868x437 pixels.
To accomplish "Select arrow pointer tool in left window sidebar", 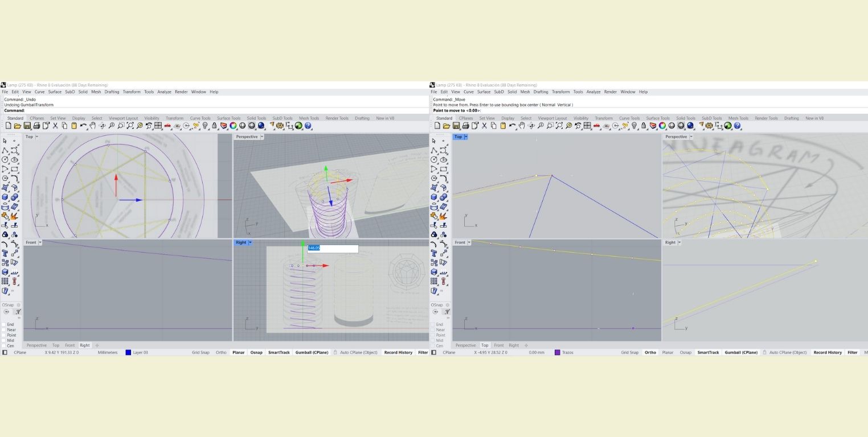I will click(5, 141).
